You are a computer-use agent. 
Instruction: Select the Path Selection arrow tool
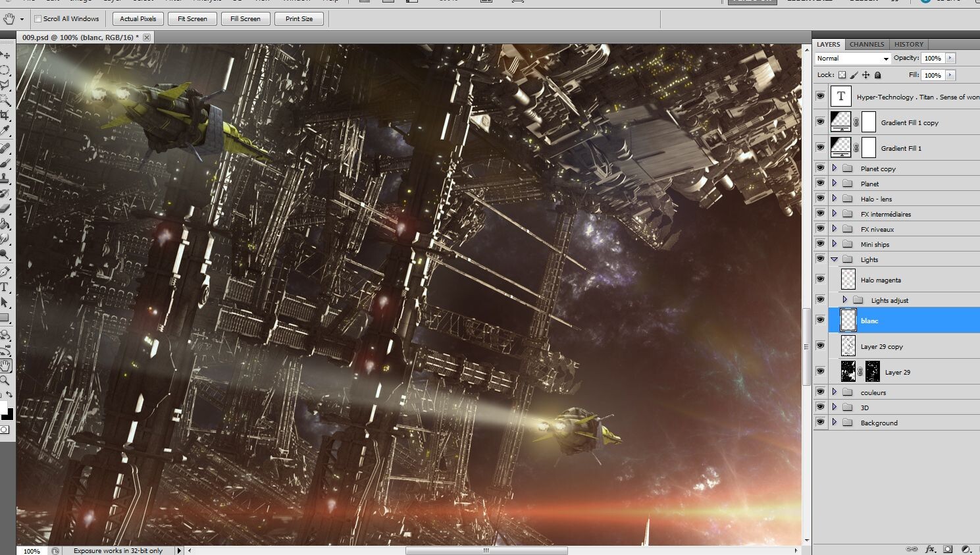pos(5,302)
